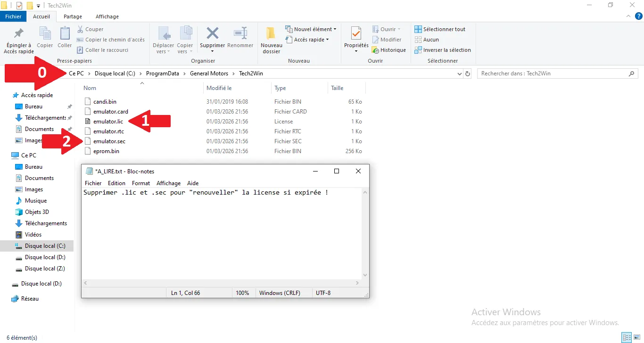Viewport: 644px width, 343px height.
Task: Toggle details view in the status bar
Action: click(627, 337)
